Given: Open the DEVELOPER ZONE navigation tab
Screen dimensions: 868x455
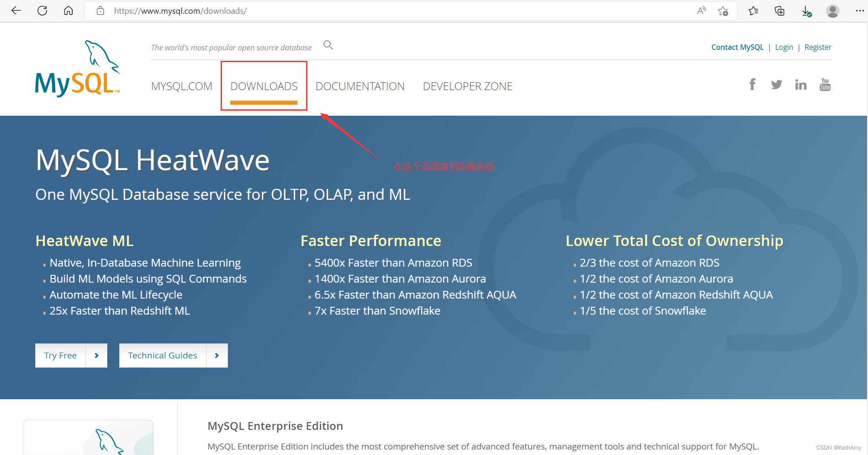Looking at the screenshot, I should pyautogui.click(x=468, y=86).
